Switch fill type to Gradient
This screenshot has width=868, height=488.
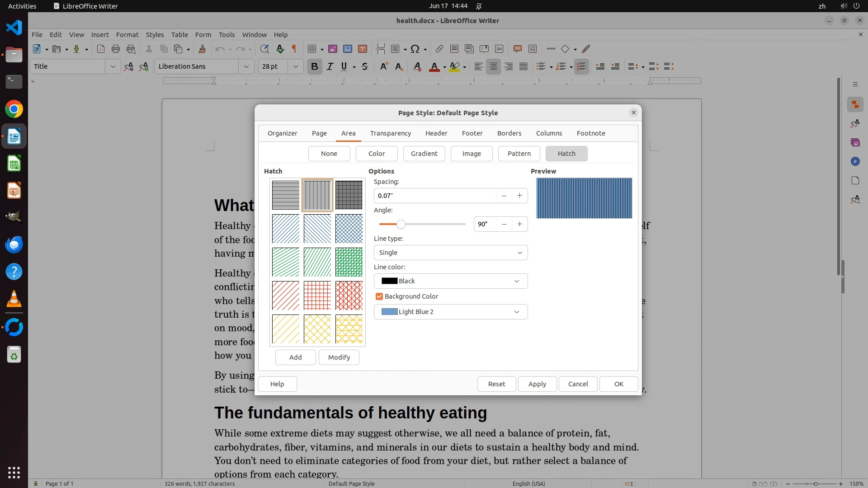pyautogui.click(x=424, y=154)
